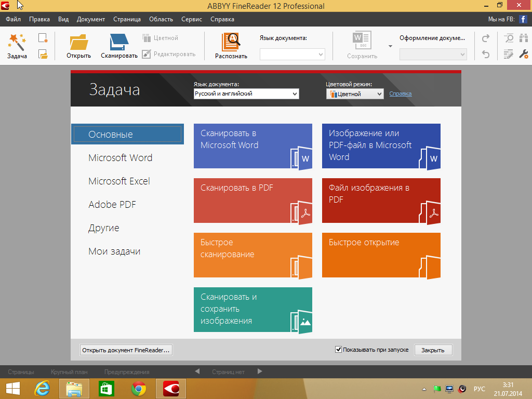Click the ABBYY FineReader taskbar icon
The width and height of the screenshot is (532, 399).
[x=170, y=389]
